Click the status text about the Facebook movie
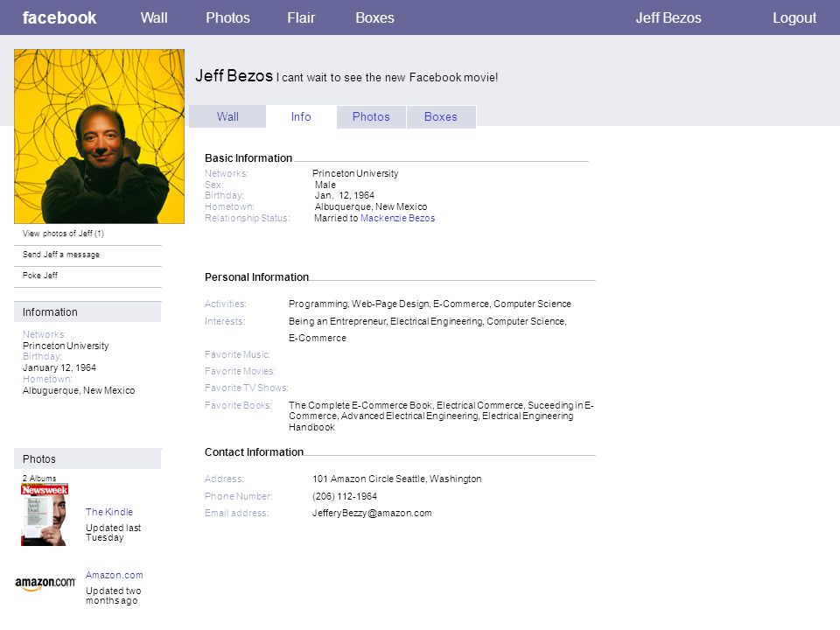This screenshot has height=630, width=840. click(388, 78)
